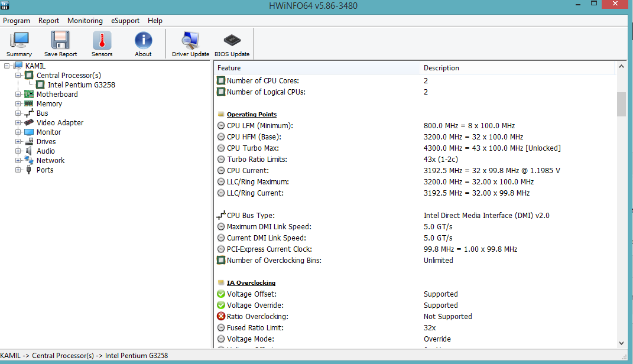Expand the Drives node
Image resolution: width=633 pixels, height=364 pixels.
18,141
